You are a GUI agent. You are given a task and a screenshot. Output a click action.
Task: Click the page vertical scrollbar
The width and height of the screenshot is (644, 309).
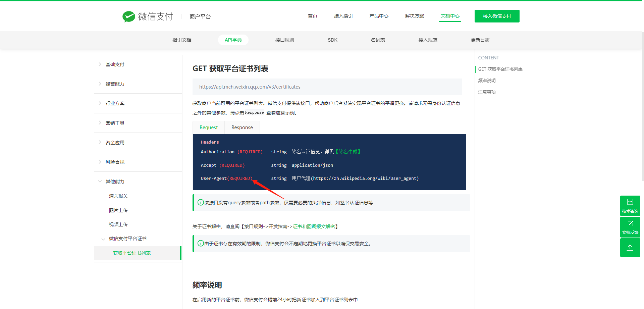click(642, 107)
